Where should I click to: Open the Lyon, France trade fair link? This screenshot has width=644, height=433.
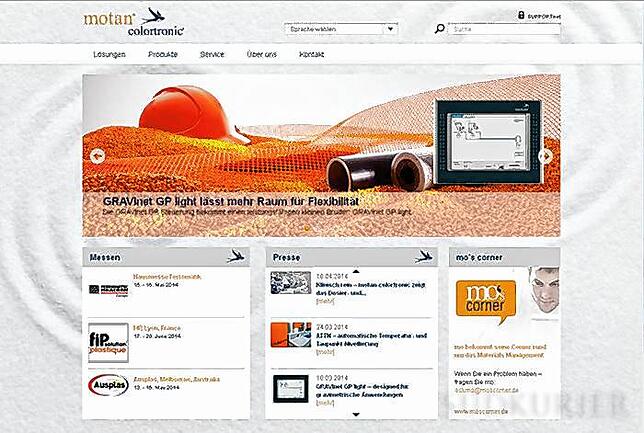[x=157, y=328]
